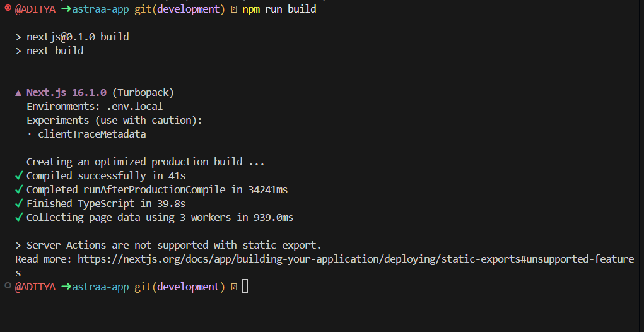Click the red error decoration beside the npm run build command
Viewport: 644px width, 332px height.
tap(8, 8)
